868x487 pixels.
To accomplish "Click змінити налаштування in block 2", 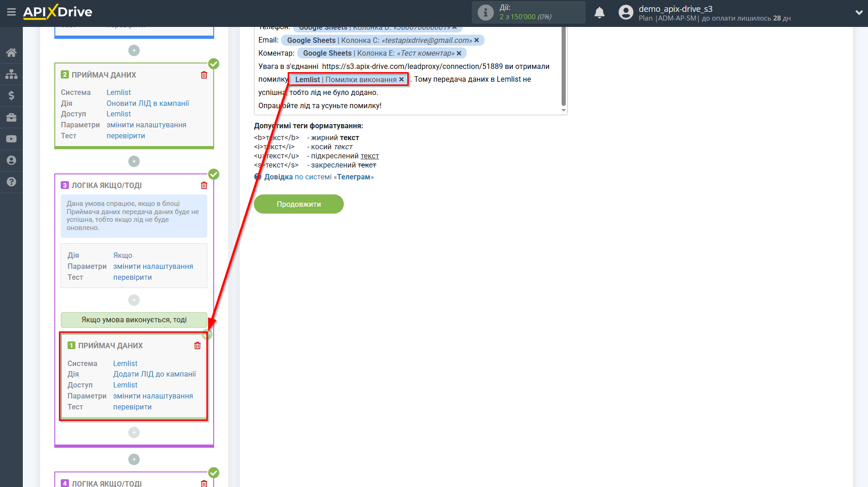I will click(147, 125).
